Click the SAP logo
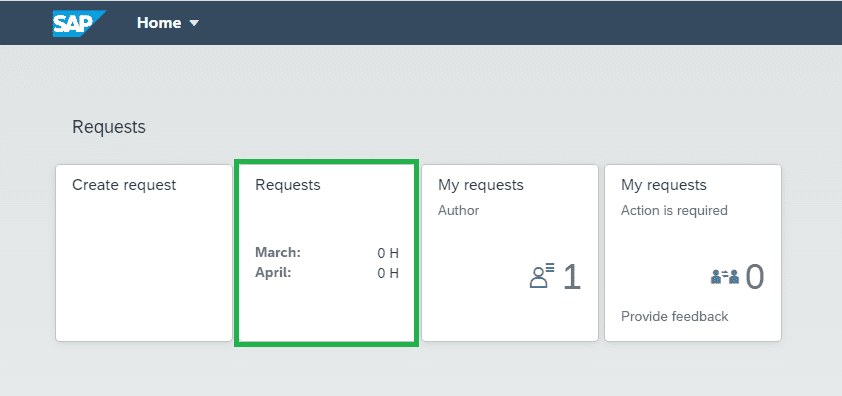The image size is (842, 396). 79,24
